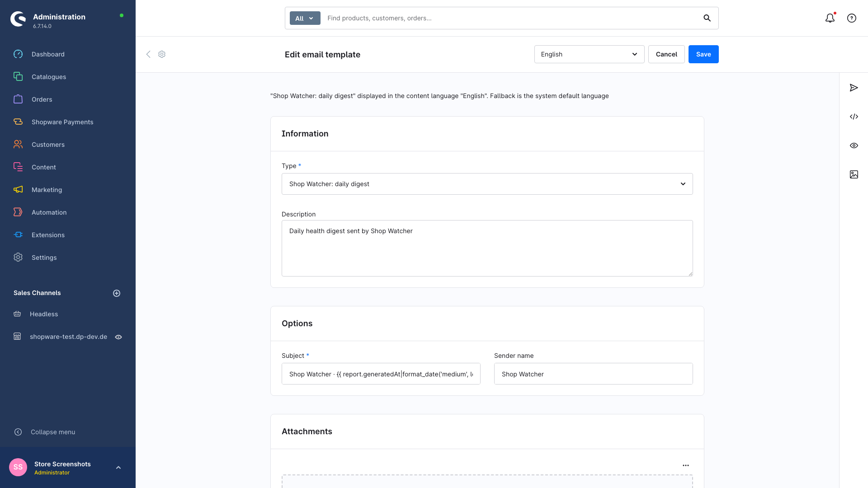Show email preview using the eye icon
Image resolution: width=868 pixels, height=488 pixels.
coord(854,145)
